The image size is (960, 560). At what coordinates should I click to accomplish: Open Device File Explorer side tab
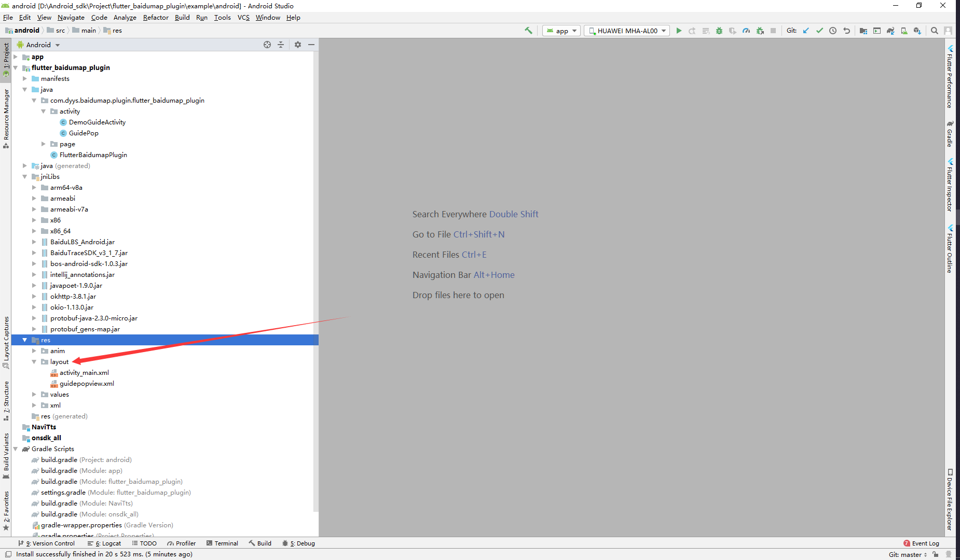click(950, 500)
